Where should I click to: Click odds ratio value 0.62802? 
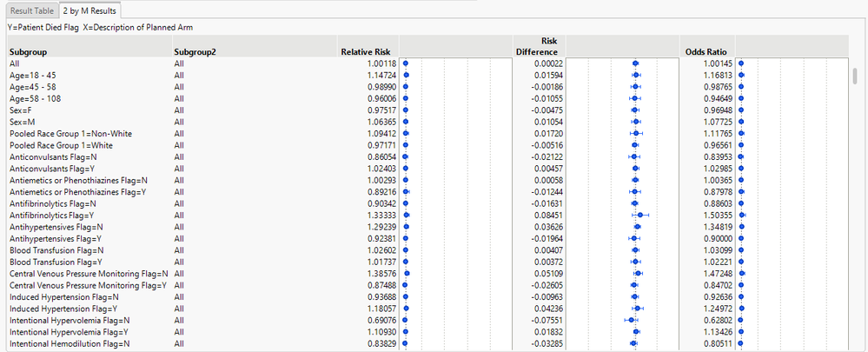click(719, 320)
